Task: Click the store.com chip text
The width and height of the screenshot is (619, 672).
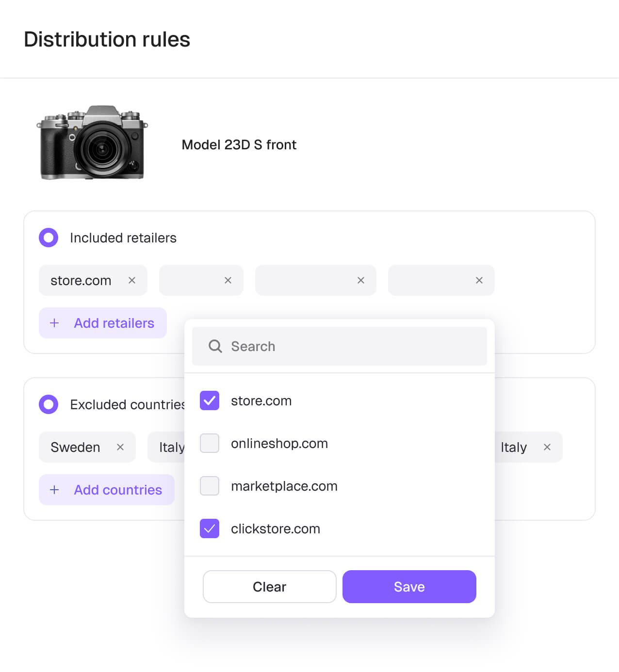Action: point(81,281)
